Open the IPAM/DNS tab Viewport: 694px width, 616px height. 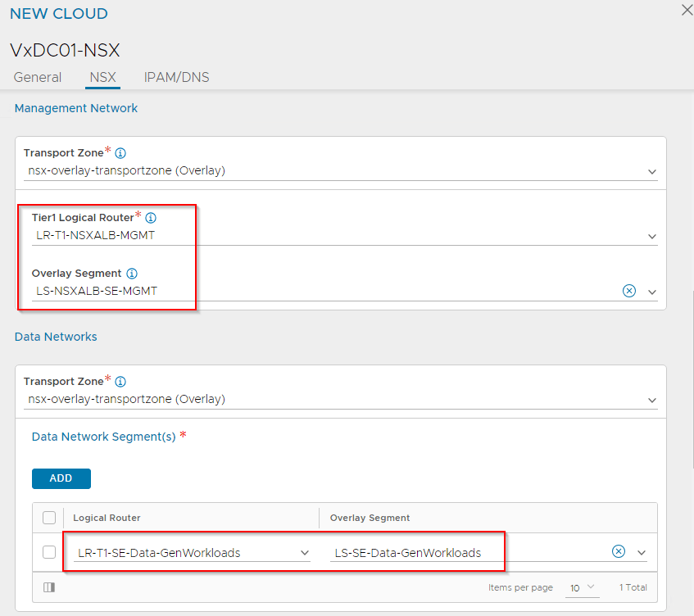click(x=176, y=77)
